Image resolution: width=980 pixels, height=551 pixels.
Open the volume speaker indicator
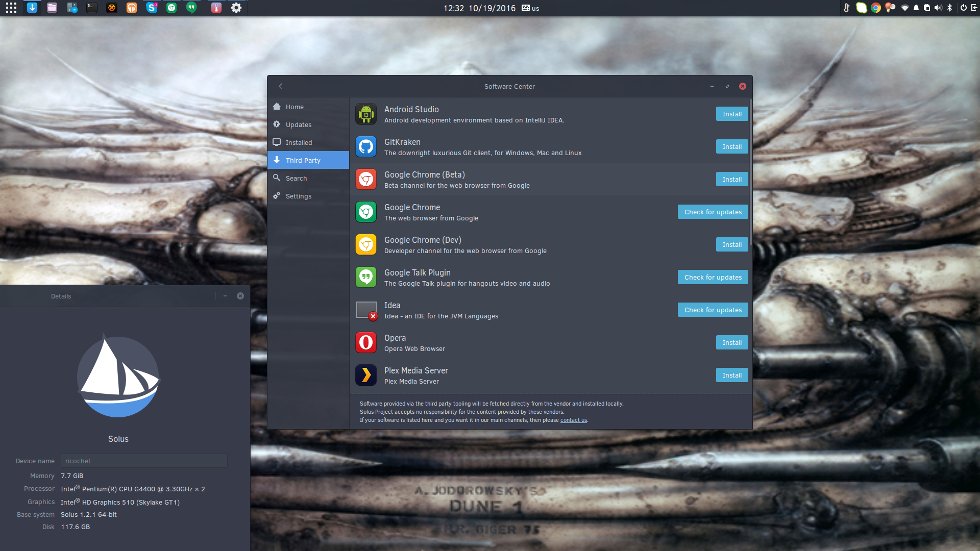[x=938, y=8]
